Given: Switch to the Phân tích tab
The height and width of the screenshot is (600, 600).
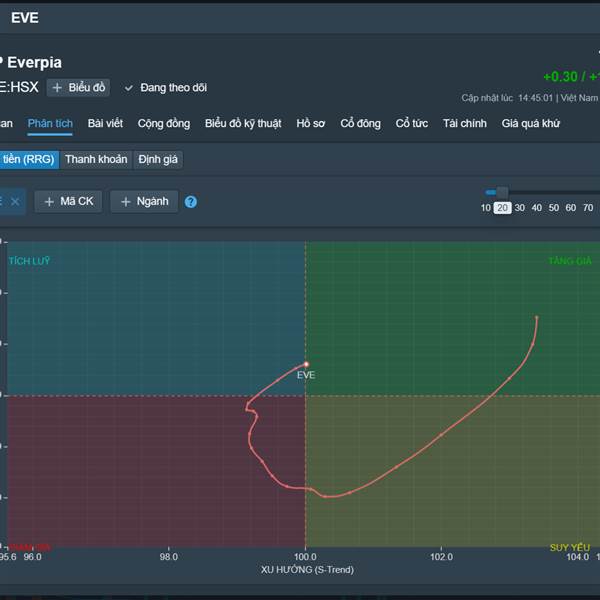Looking at the screenshot, I should coord(50,123).
